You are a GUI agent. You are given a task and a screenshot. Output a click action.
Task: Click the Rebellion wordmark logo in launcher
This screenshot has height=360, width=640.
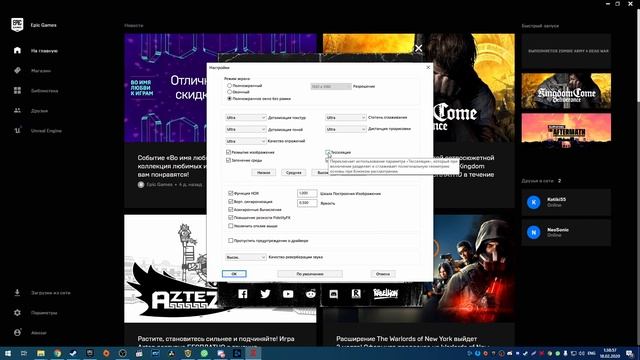click(385, 293)
